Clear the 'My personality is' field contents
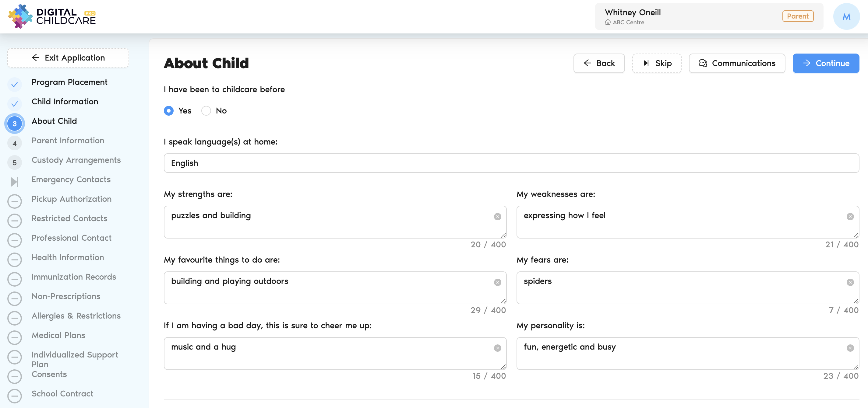 tap(850, 348)
